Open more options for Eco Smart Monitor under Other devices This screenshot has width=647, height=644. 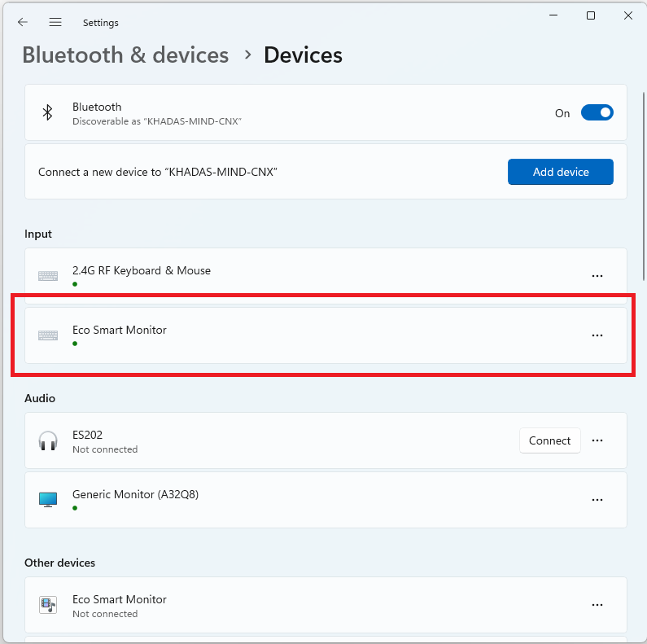pos(597,605)
